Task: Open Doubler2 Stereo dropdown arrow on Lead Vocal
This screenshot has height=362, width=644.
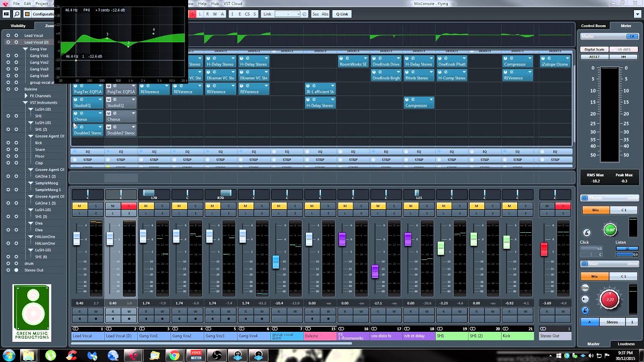Action: coord(100,127)
